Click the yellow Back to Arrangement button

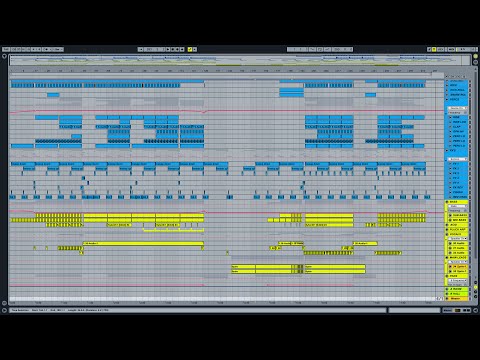coord(190,49)
